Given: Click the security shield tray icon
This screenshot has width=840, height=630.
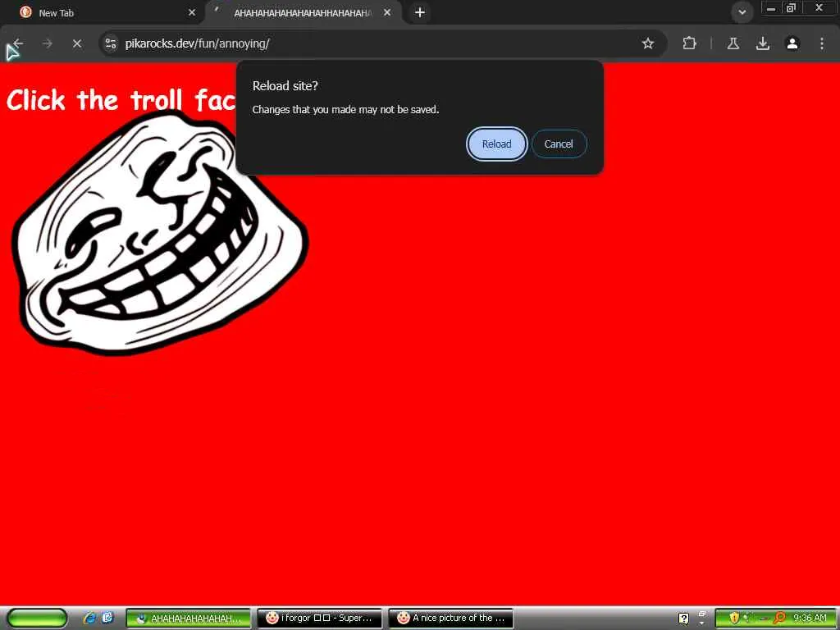Looking at the screenshot, I should point(734,619).
